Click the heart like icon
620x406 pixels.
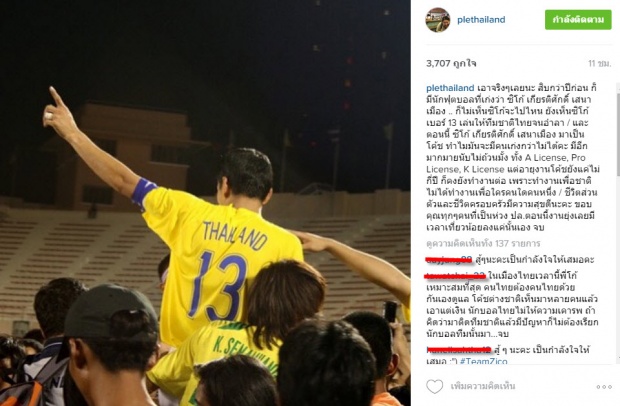tap(434, 386)
